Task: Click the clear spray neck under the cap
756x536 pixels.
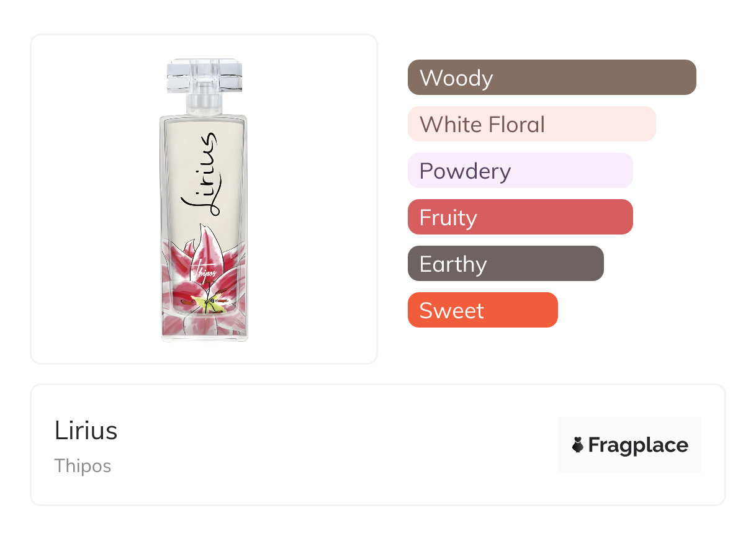Action: click(204, 103)
